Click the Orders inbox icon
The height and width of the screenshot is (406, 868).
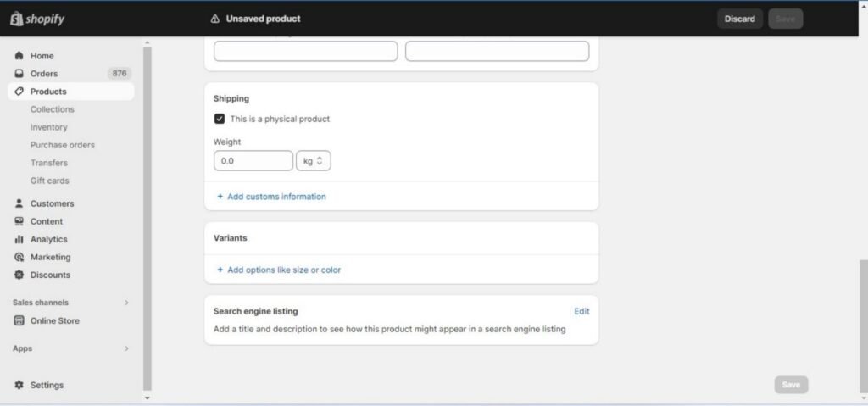click(x=19, y=74)
